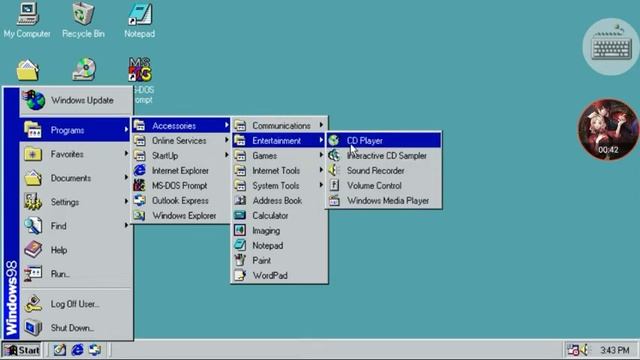
Task: Open Windows Explorer from Programs menu
Action: click(181, 216)
